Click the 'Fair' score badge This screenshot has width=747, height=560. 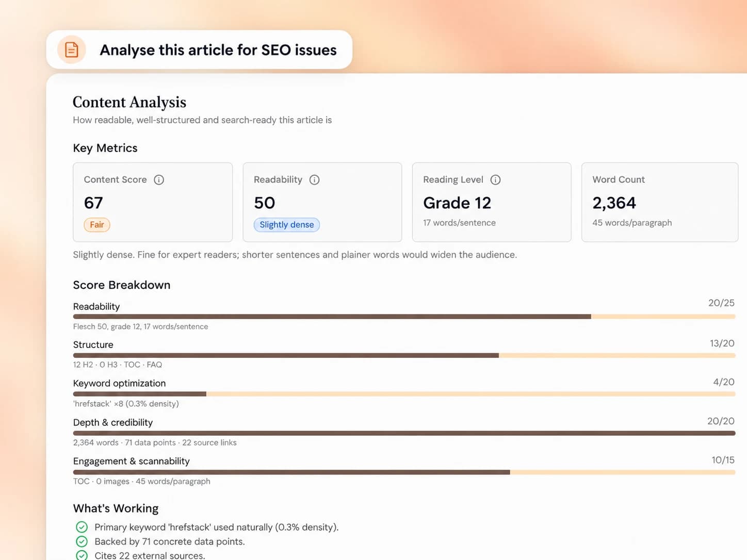click(x=97, y=225)
